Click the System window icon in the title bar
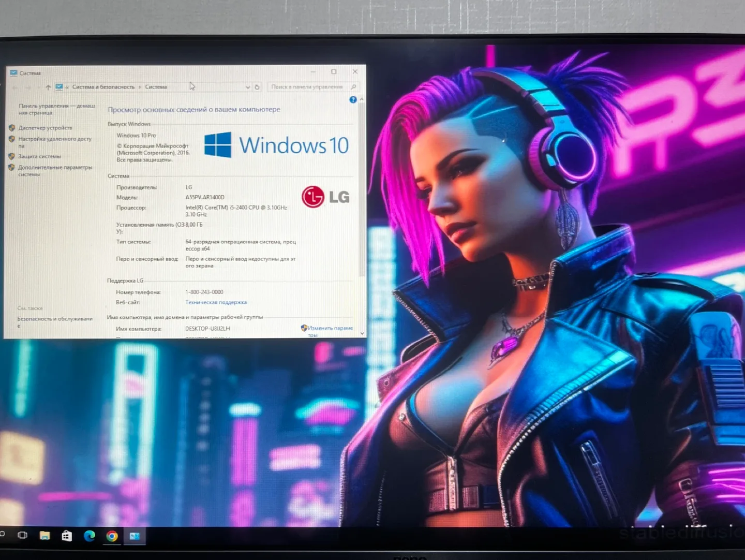745x560 pixels. [x=13, y=73]
